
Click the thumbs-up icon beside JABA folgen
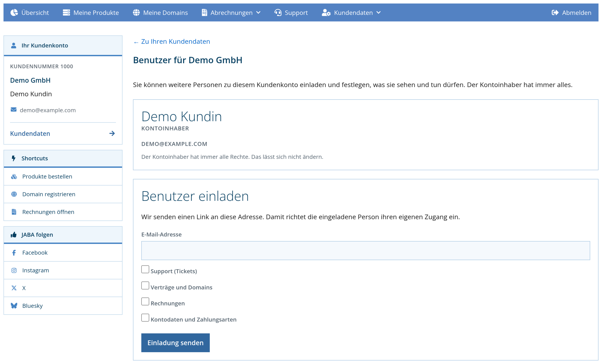coord(14,235)
